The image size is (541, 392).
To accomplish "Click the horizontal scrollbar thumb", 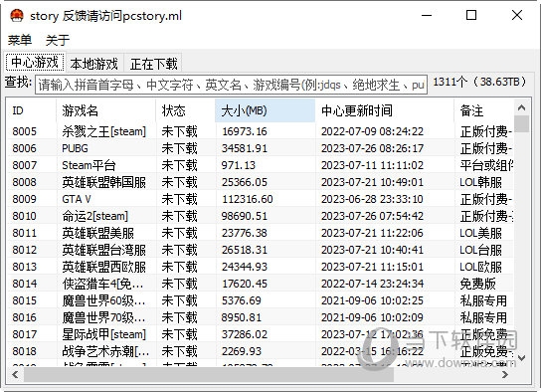I will click(x=209, y=374).
